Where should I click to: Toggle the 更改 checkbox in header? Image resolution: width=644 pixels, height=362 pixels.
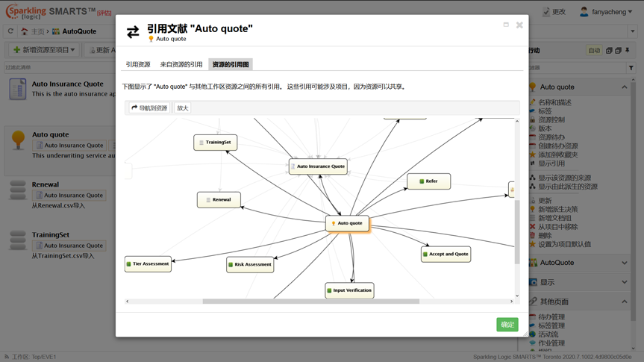pyautogui.click(x=547, y=12)
